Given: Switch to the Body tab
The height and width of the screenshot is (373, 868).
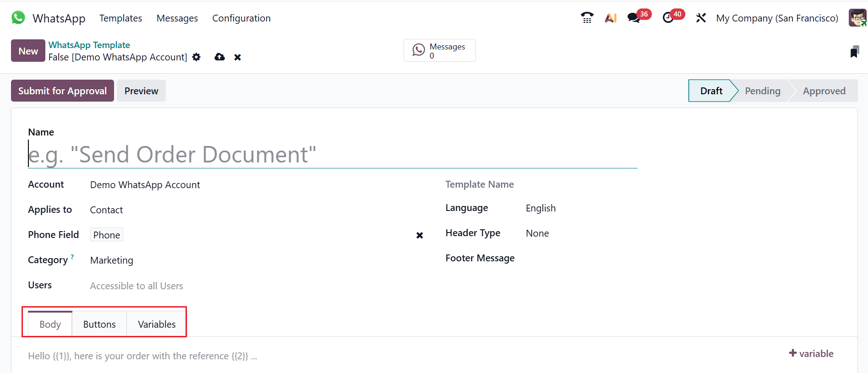Looking at the screenshot, I should [x=50, y=324].
